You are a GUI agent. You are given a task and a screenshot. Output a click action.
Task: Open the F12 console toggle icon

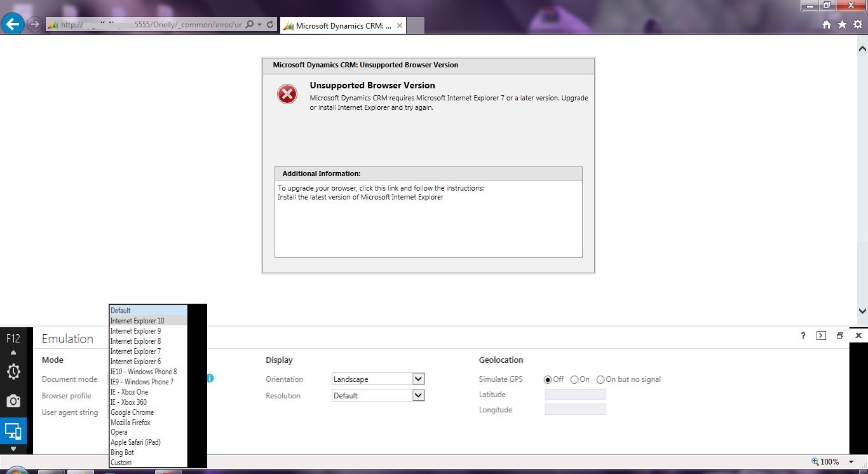click(821, 335)
